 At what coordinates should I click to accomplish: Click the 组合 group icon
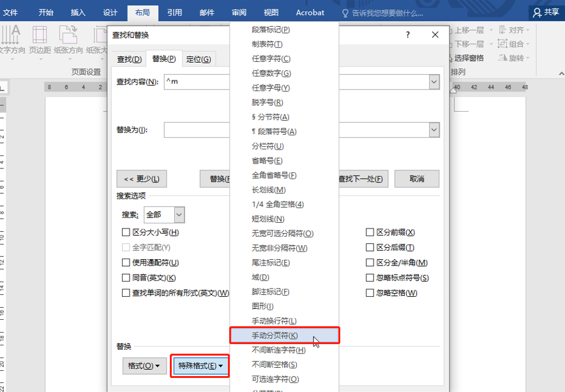(x=502, y=44)
